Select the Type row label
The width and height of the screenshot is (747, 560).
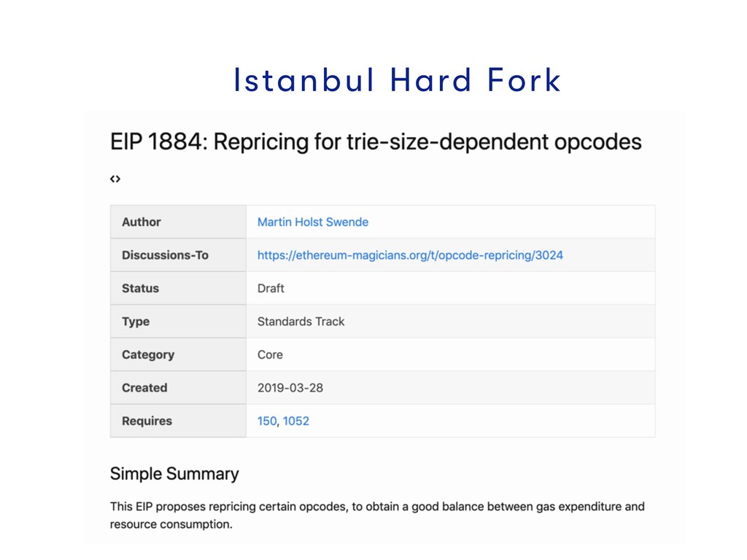[136, 322]
